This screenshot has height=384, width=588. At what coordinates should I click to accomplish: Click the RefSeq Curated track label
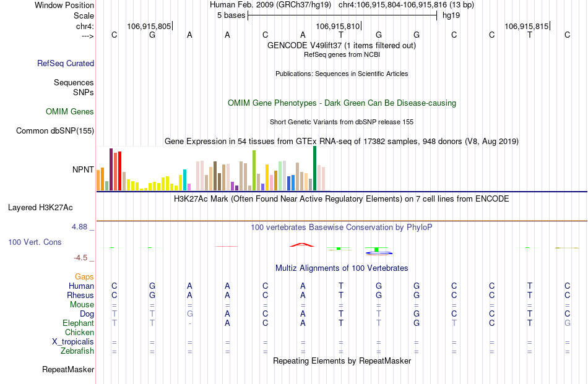click(x=66, y=63)
